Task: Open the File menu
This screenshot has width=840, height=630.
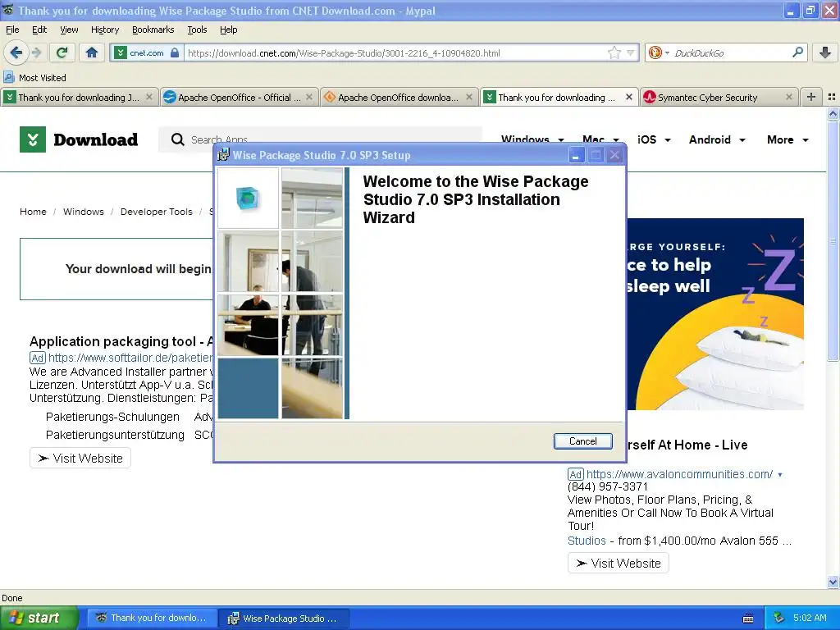Action: [x=12, y=30]
